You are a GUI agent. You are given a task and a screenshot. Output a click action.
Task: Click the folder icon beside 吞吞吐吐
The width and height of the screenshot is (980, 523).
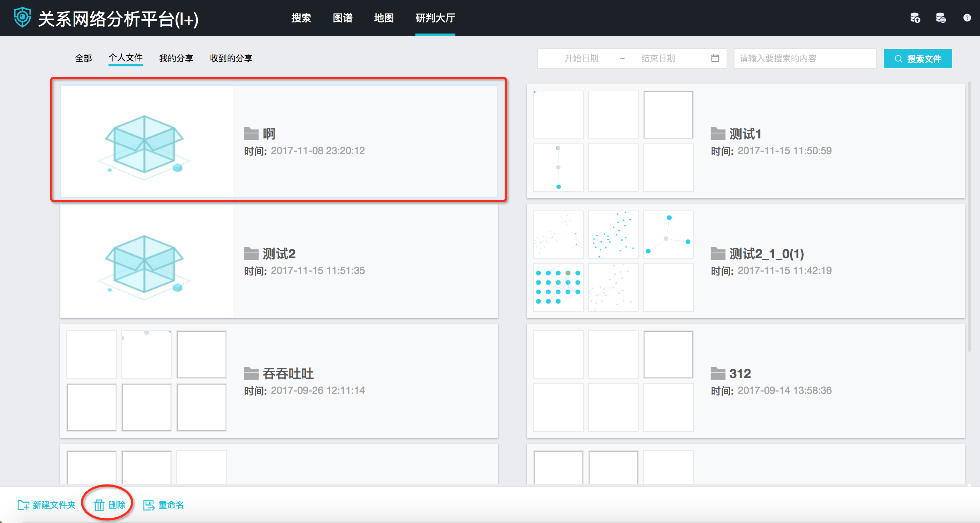click(251, 373)
